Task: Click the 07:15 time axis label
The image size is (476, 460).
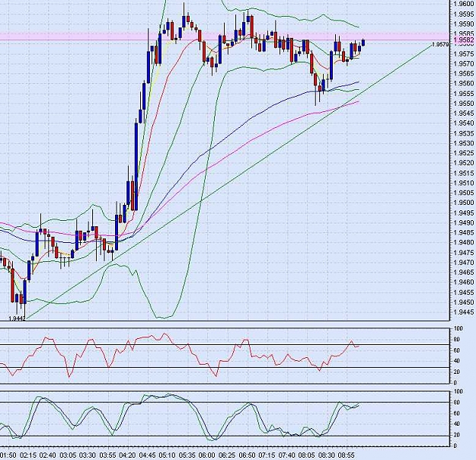Action: pyautogui.click(x=267, y=455)
